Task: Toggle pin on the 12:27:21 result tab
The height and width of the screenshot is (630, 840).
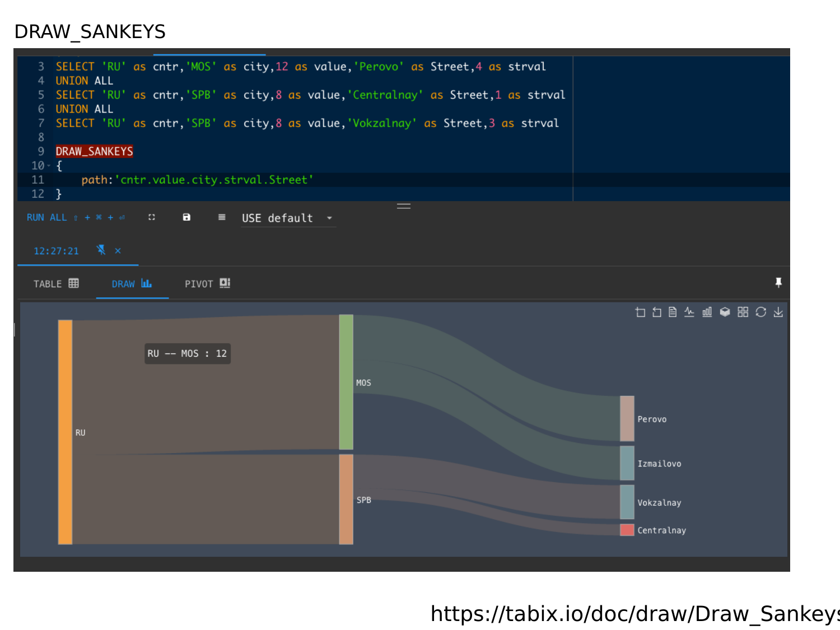Action: tap(101, 250)
